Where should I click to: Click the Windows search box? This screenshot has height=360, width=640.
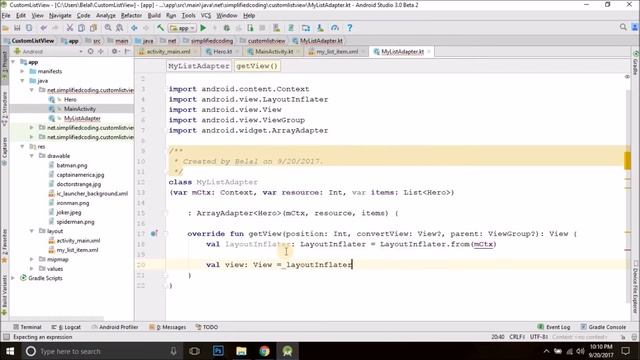coord(102,351)
